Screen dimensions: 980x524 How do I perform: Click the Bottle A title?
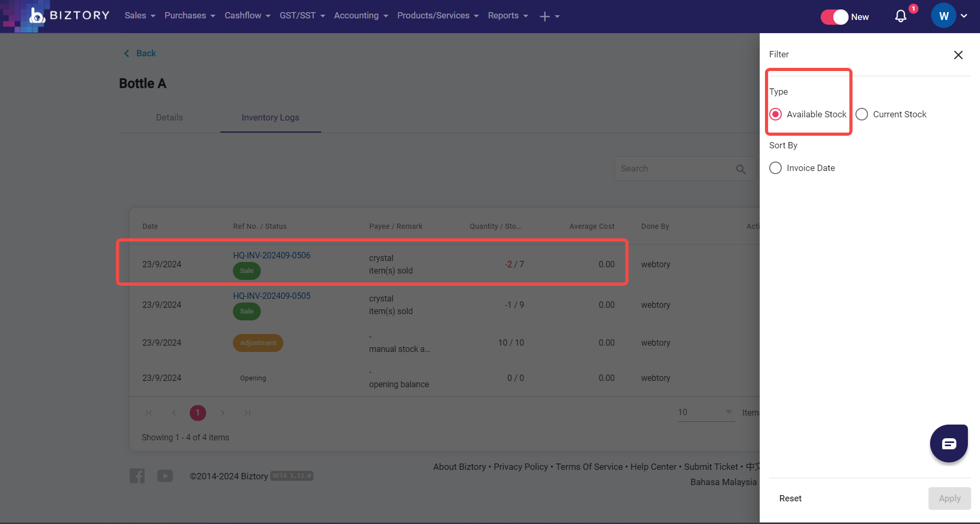tap(142, 84)
